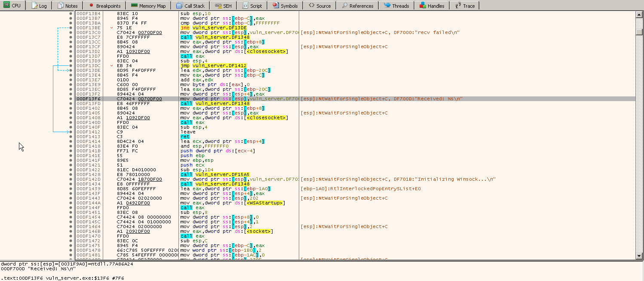Viewport: 644px width, 281px height.
Task: Click the disassembly scrollbar up arrow
Action: pos(638,15)
